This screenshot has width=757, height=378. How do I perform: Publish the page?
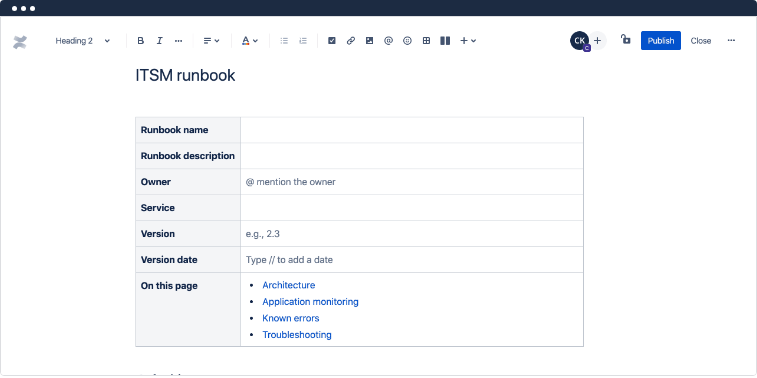660,41
